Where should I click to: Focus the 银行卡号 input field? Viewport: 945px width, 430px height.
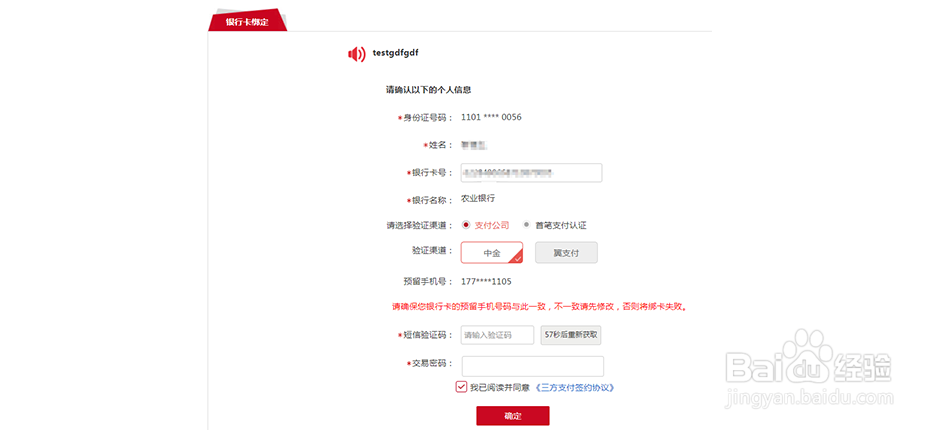click(x=532, y=172)
